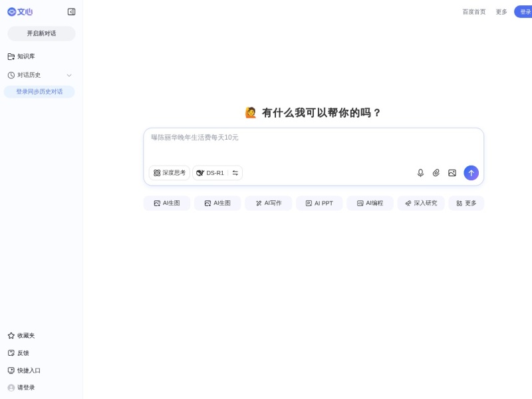Click the 文心 logo in top left
This screenshot has width=532, height=399.
point(21,11)
